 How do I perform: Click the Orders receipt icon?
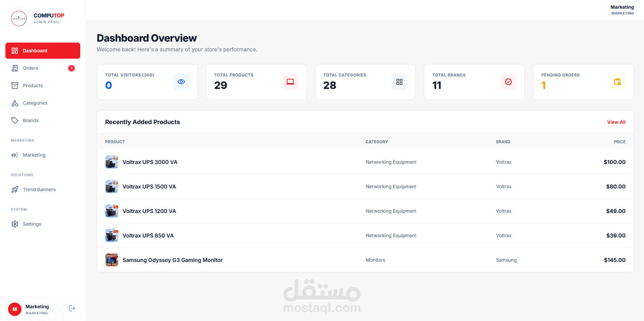[x=15, y=68]
